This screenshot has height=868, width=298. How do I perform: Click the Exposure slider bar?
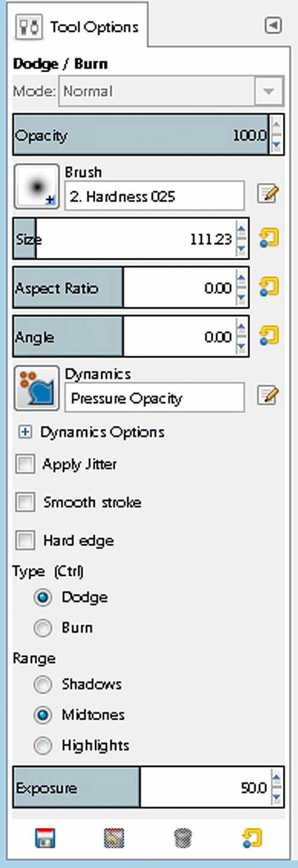pos(142,788)
